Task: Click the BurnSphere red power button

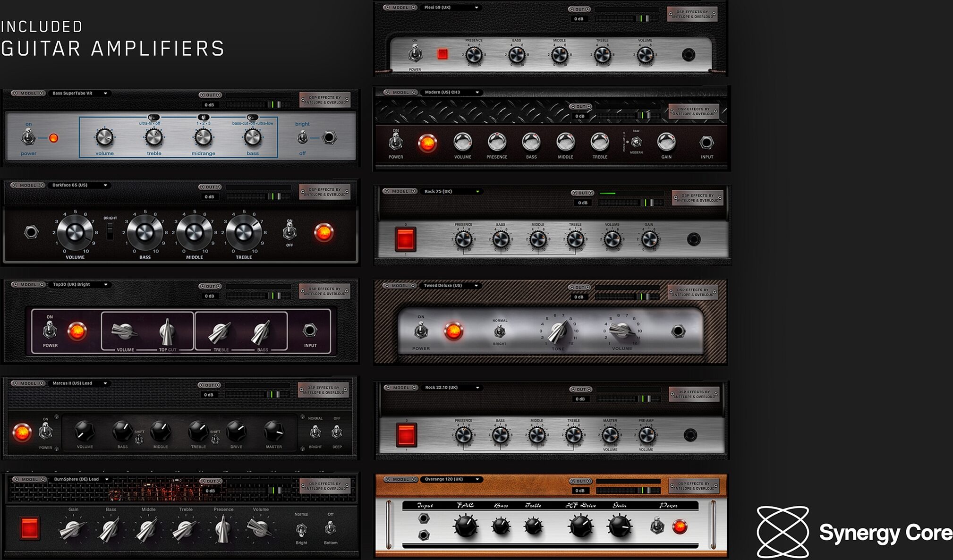Action: pos(29,529)
